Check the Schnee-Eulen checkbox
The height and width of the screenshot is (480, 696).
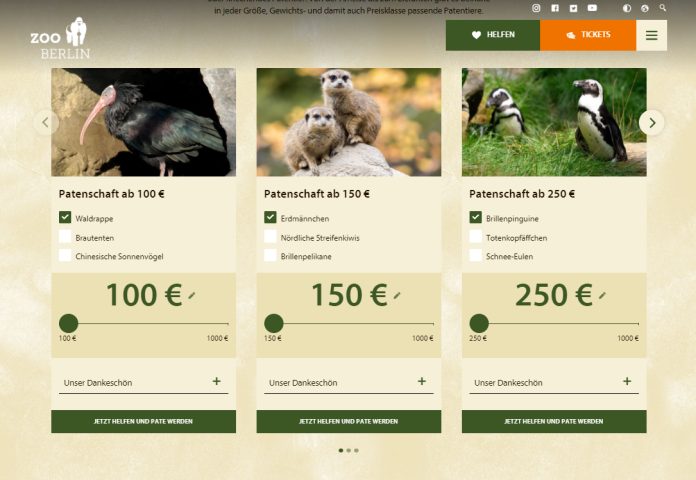point(475,255)
